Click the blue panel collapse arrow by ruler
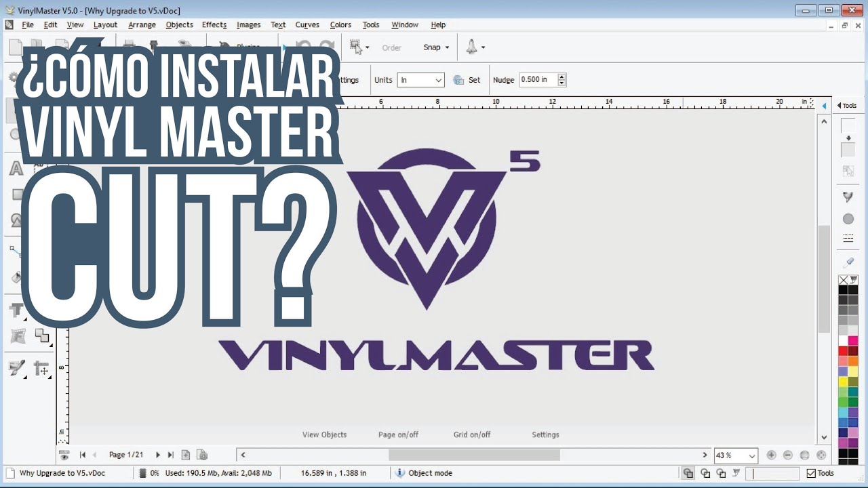The height and width of the screenshot is (488, 868). [825, 106]
